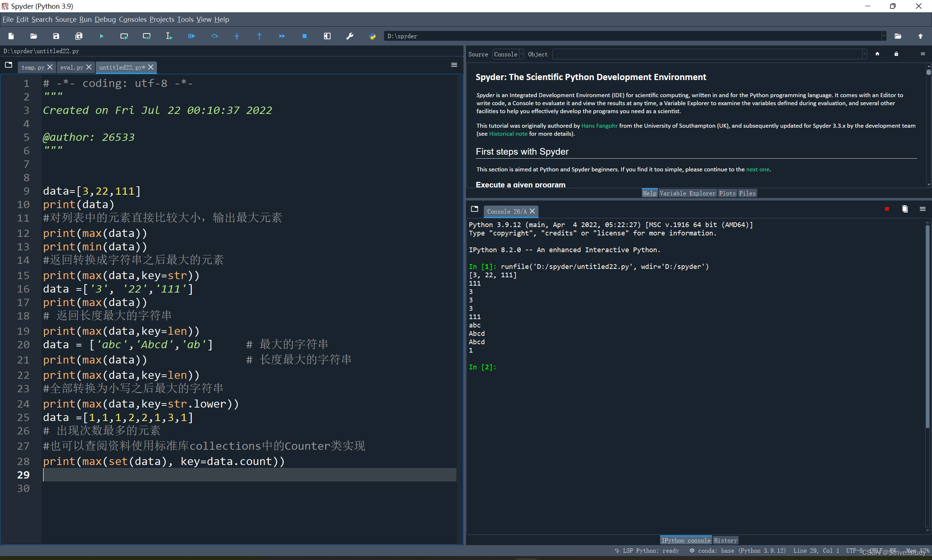This screenshot has width=932, height=560.
Task: Remove all console variables via trash icon
Action: coord(904,208)
